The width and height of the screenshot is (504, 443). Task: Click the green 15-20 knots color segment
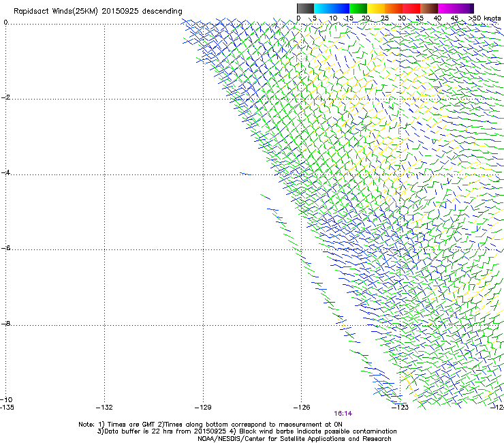coord(358,8)
